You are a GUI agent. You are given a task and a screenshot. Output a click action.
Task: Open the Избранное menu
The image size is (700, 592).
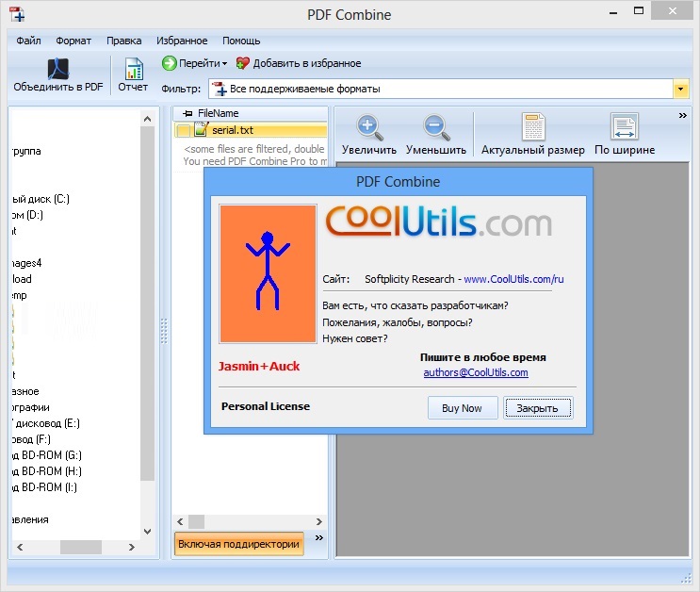click(x=182, y=41)
